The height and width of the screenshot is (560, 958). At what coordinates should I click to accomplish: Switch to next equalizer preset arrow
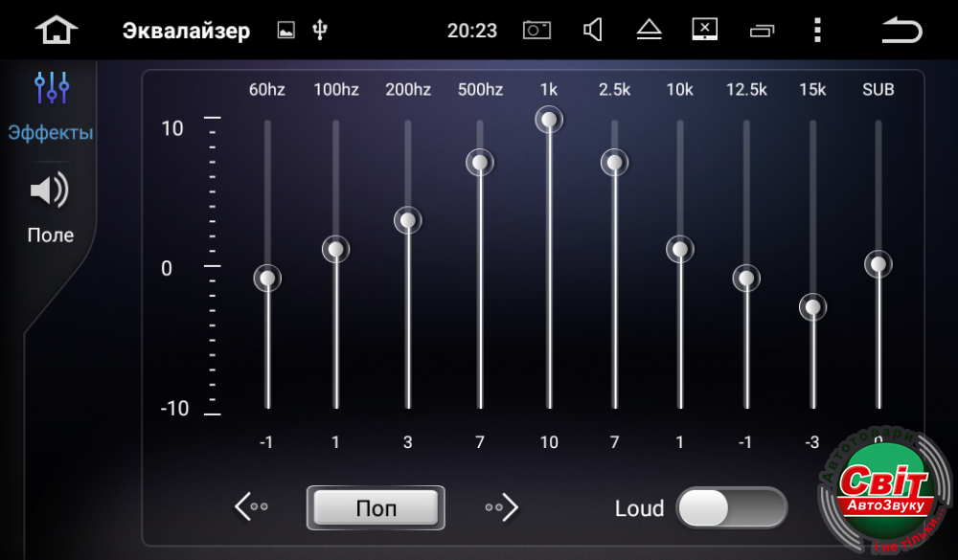(x=502, y=506)
